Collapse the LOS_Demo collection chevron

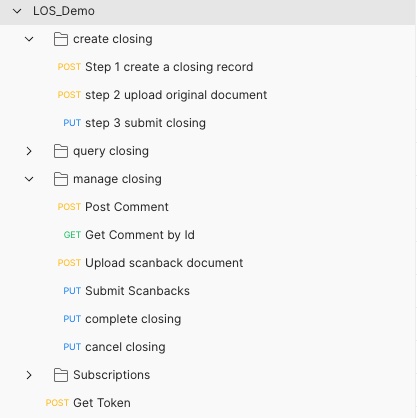coord(17,11)
